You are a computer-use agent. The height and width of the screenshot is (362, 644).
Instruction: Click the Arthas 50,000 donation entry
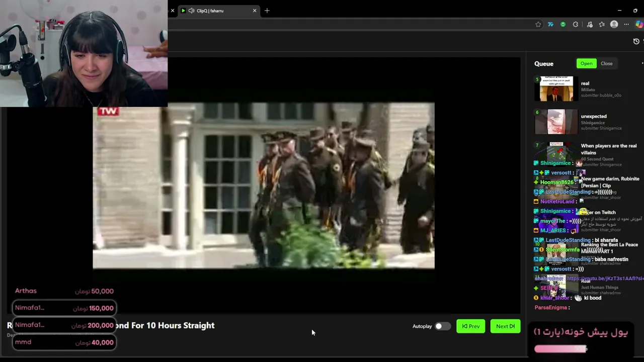pyautogui.click(x=64, y=291)
